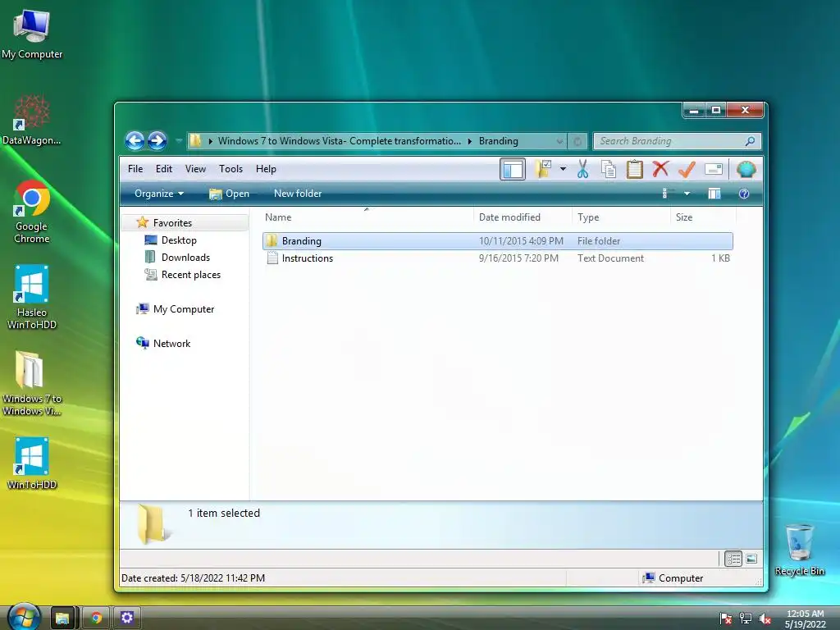The height and width of the screenshot is (630, 840).
Task: Expand the arrow next to folder options icon
Action: pos(563,169)
